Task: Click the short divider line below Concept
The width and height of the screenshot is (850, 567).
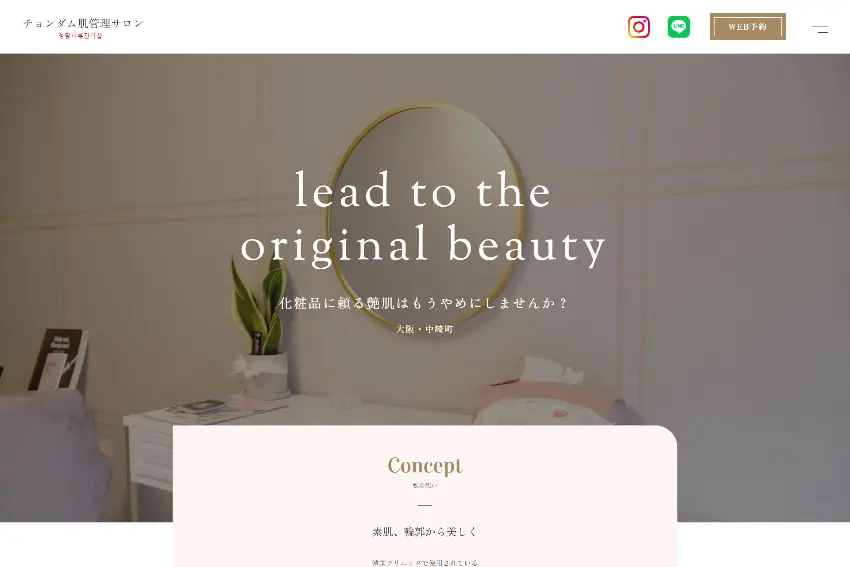Action: [424, 505]
